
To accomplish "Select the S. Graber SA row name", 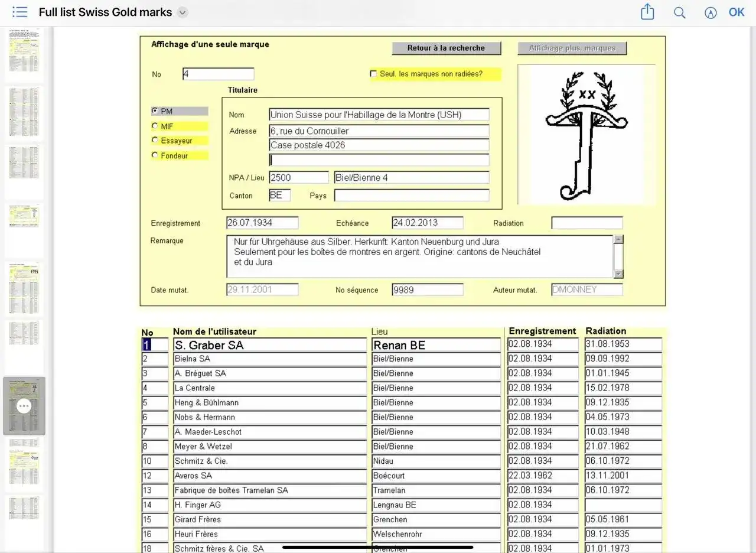I will [270, 345].
